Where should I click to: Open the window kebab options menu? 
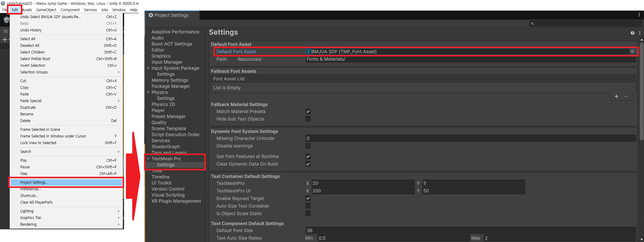pyautogui.click(x=639, y=15)
